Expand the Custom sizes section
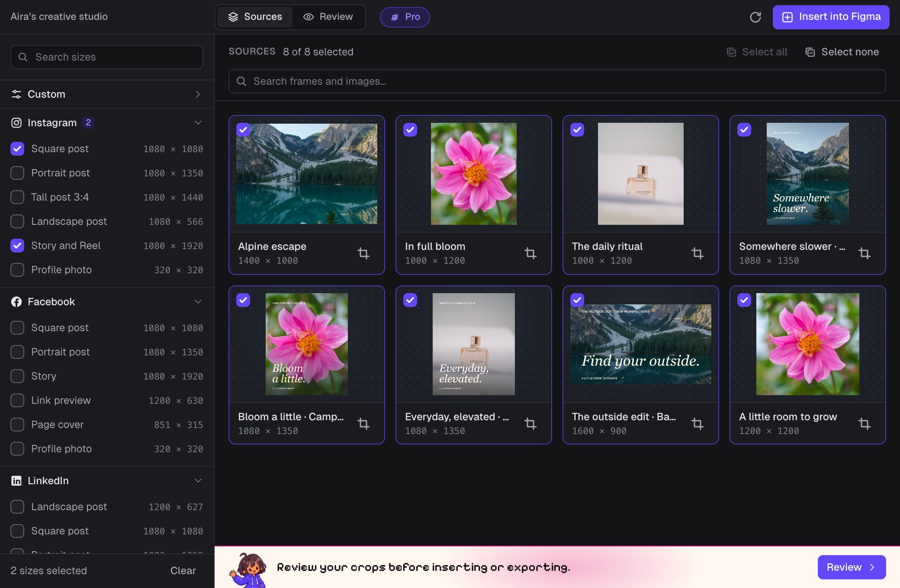 coord(107,94)
